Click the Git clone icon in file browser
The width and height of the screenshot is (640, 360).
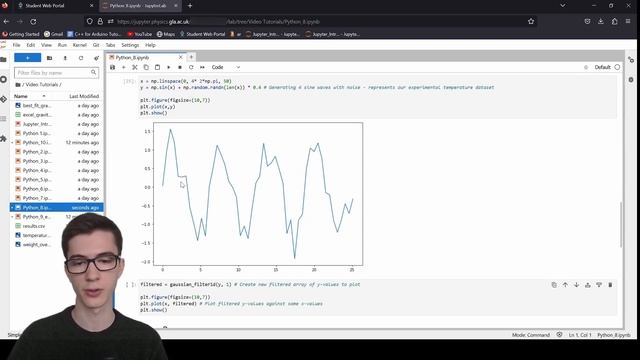tap(96, 58)
